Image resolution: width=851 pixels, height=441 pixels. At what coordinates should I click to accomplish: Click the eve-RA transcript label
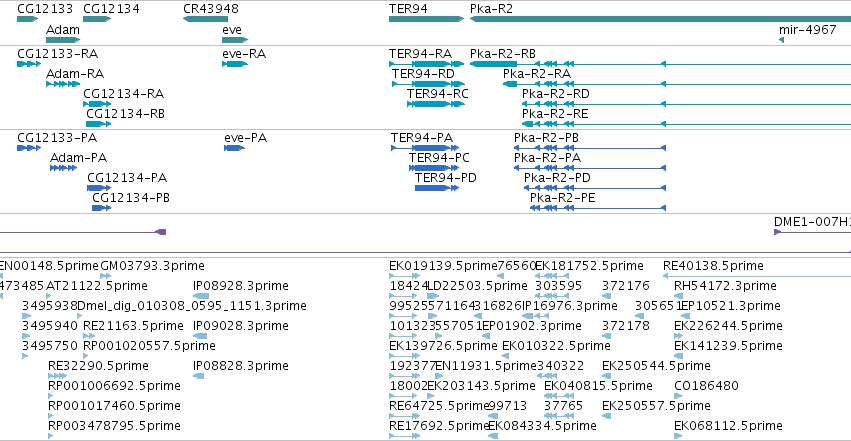point(244,54)
